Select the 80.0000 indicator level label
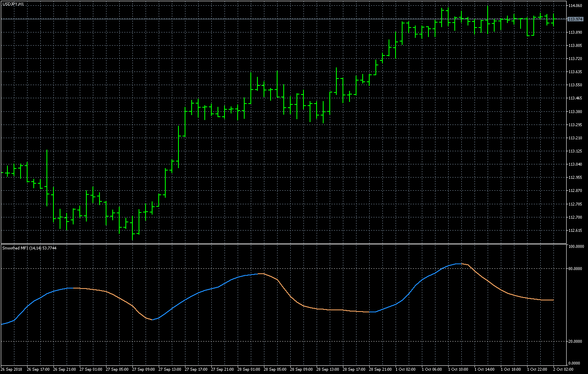This screenshot has height=374, width=588. coord(576,269)
